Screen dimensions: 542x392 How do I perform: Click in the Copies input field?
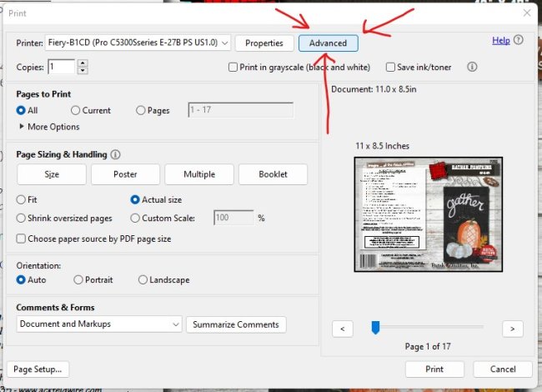61,67
